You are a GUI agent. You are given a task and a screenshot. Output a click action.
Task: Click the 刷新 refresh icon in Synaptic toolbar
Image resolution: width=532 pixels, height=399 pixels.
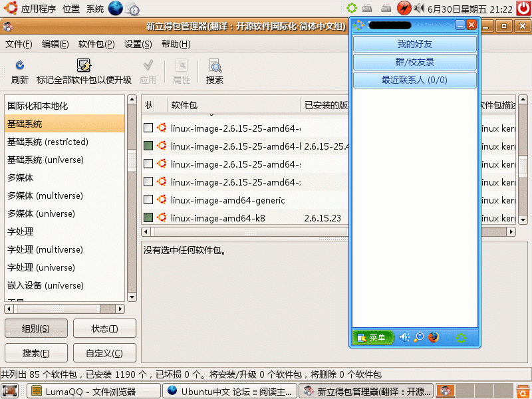coord(20,65)
